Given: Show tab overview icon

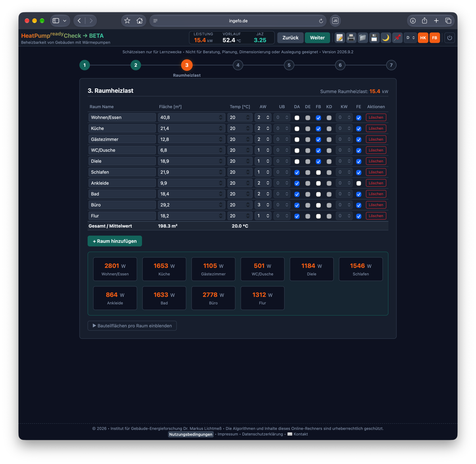Looking at the screenshot, I should [x=448, y=21].
